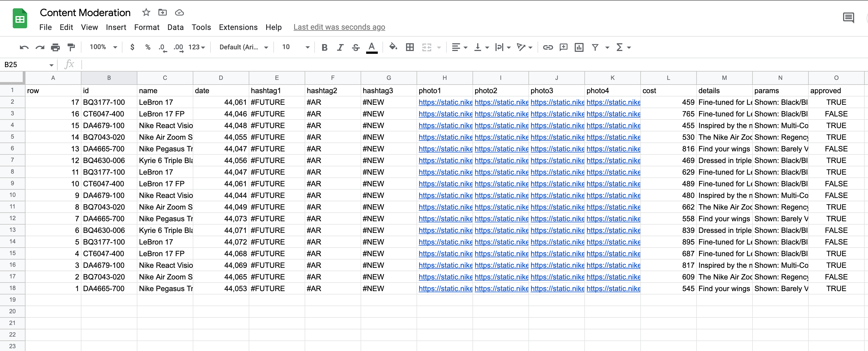Open the Data menu
Screen dimensions: 868x351
pyautogui.click(x=176, y=27)
